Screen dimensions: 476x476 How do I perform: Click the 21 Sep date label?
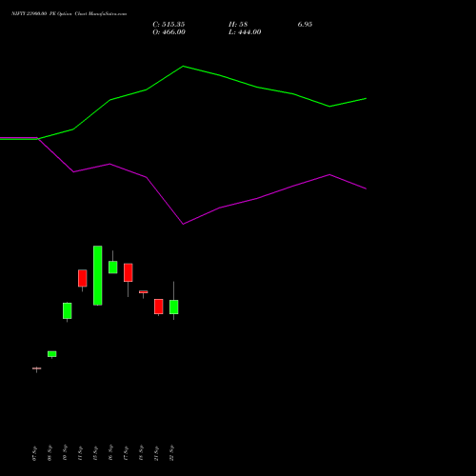click(x=156, y=453)
